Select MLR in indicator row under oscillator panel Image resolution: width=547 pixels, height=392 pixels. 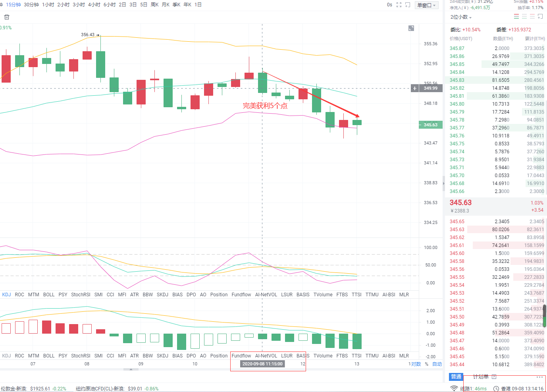[x=404, y=295]
